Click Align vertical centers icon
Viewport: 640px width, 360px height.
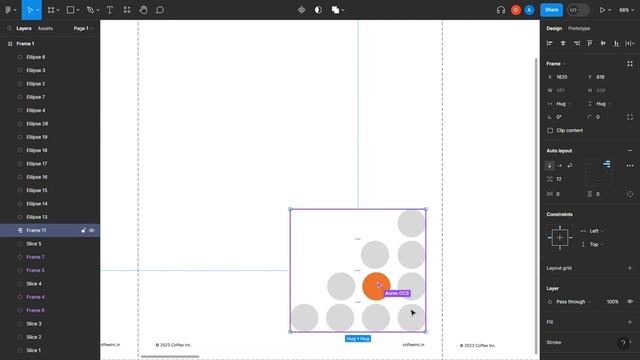[603, 43]
